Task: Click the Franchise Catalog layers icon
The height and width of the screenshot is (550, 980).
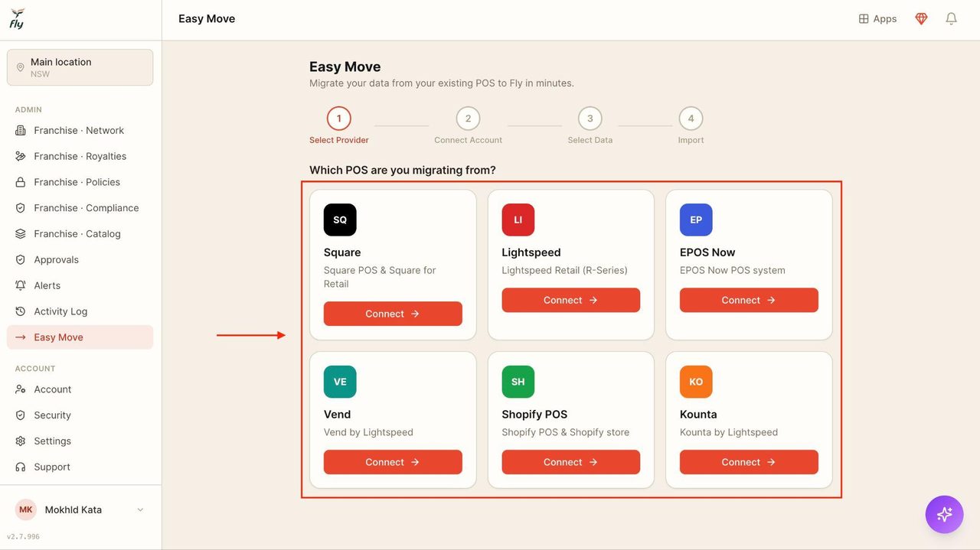Action: coord(21,234)
